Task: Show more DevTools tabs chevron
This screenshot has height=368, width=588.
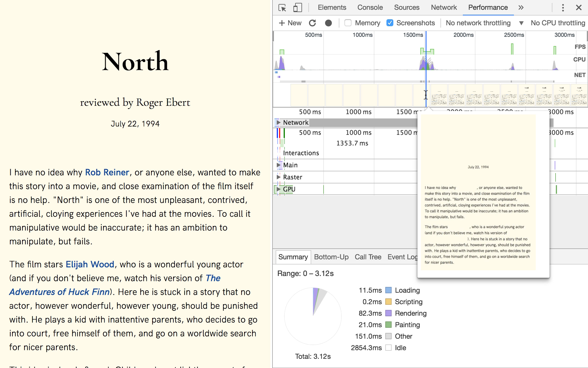Action: [x=521, y=8]
